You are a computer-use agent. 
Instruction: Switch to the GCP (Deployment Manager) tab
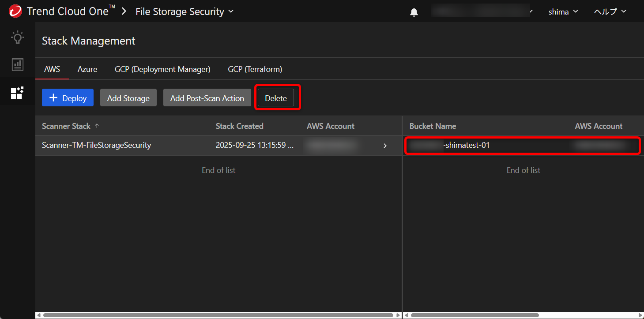coord(162,69)
